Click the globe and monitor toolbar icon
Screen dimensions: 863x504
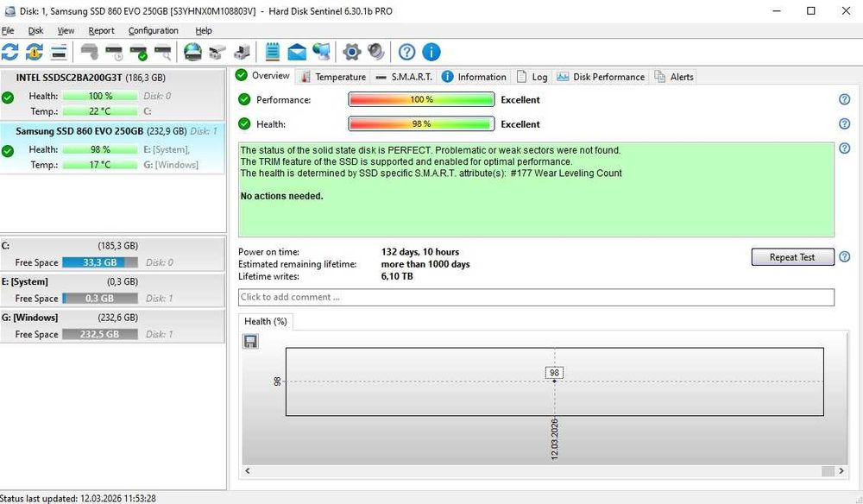tap(321, 53)
